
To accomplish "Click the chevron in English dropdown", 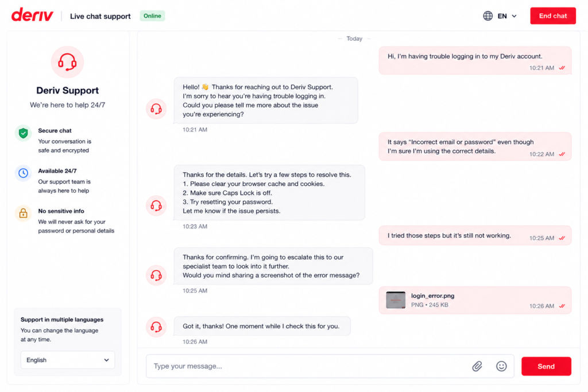I will [106, 360].
